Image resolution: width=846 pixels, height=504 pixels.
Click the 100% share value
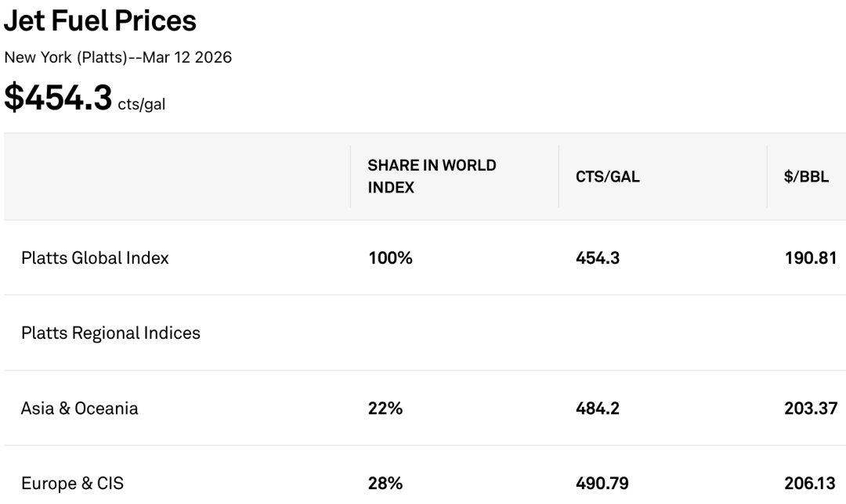tap(390, 257)
